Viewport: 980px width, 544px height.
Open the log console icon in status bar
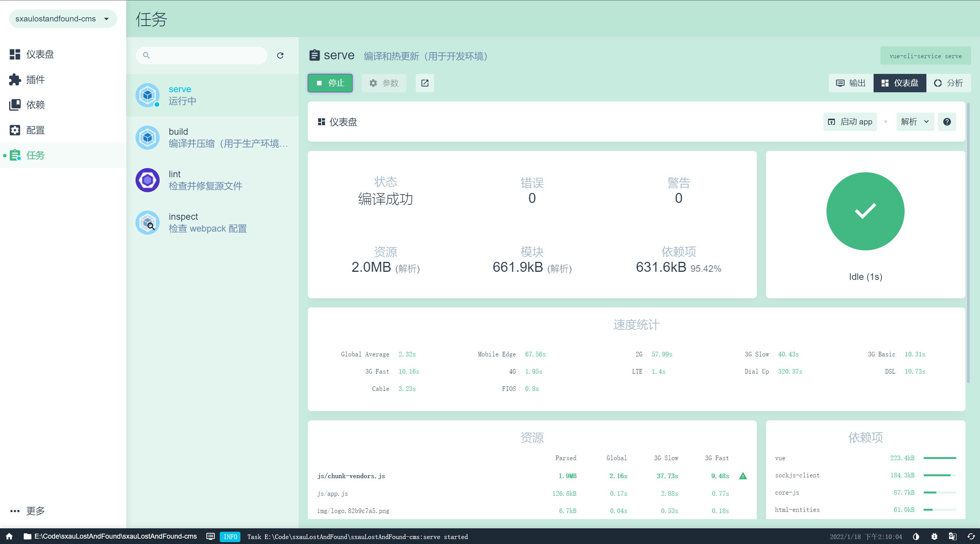211,536
